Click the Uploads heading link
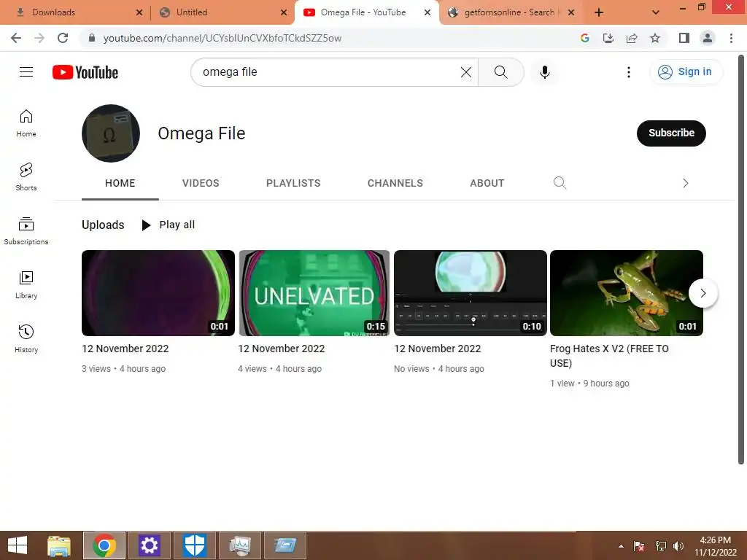Viewport: 747px width, 560px height. (x=103, y=225)
